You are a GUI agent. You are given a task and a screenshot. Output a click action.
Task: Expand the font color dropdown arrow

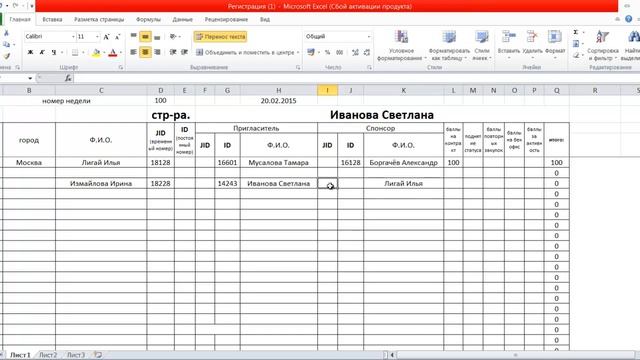(x=121, y=53)
